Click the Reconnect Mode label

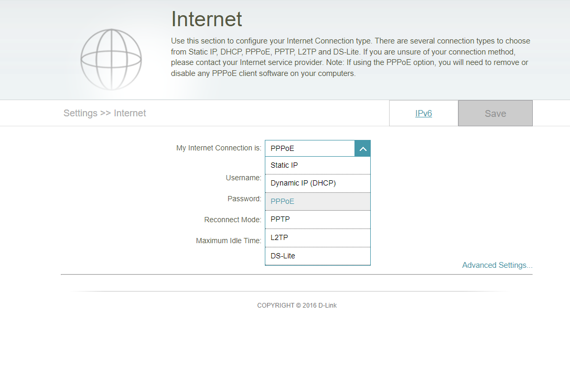(233, 220)
